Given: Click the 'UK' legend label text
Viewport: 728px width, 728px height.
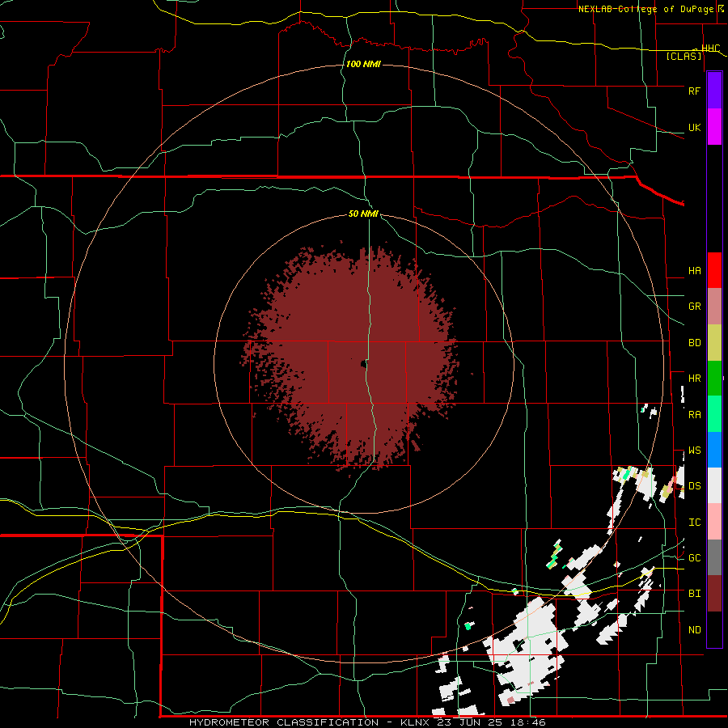Looking at the screenshot, I should (x=694, y=128).
